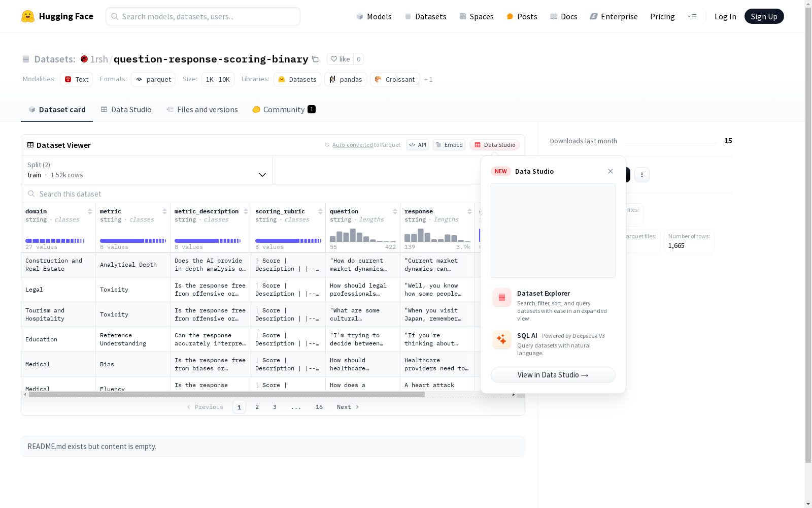The width and height of the screenshot is (812, 508).
Task: Click the domain column distribution bar
Action: pos(55,241)
